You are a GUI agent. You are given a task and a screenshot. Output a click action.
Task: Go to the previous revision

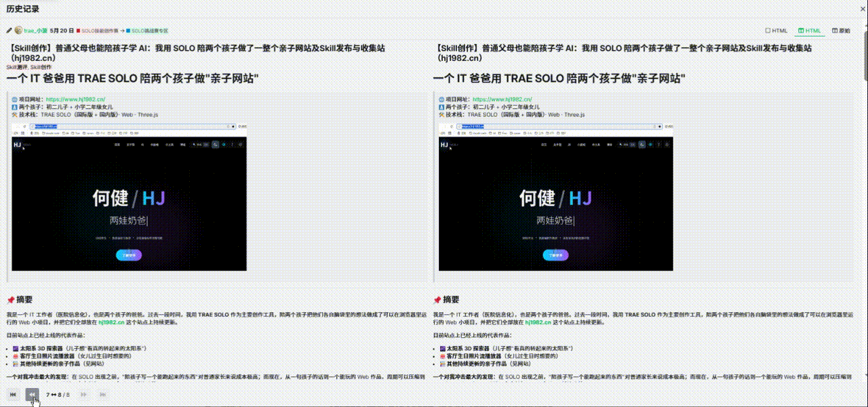tap(32, 394)
